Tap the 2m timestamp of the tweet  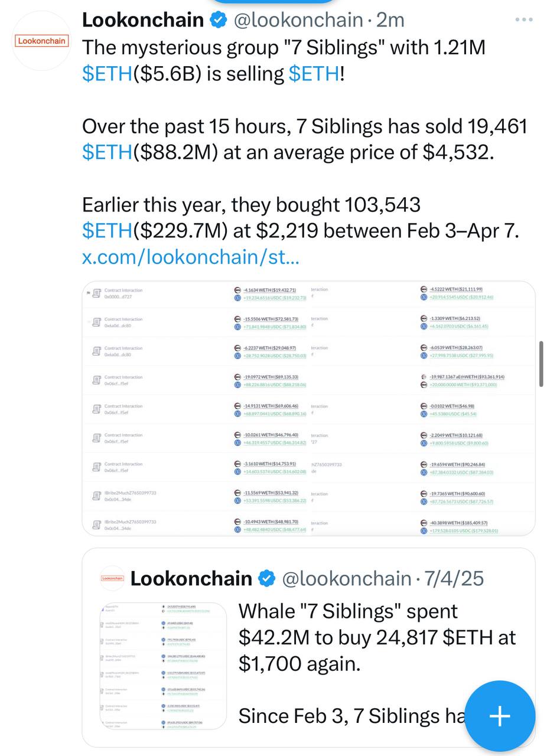[x=390, y=20]
